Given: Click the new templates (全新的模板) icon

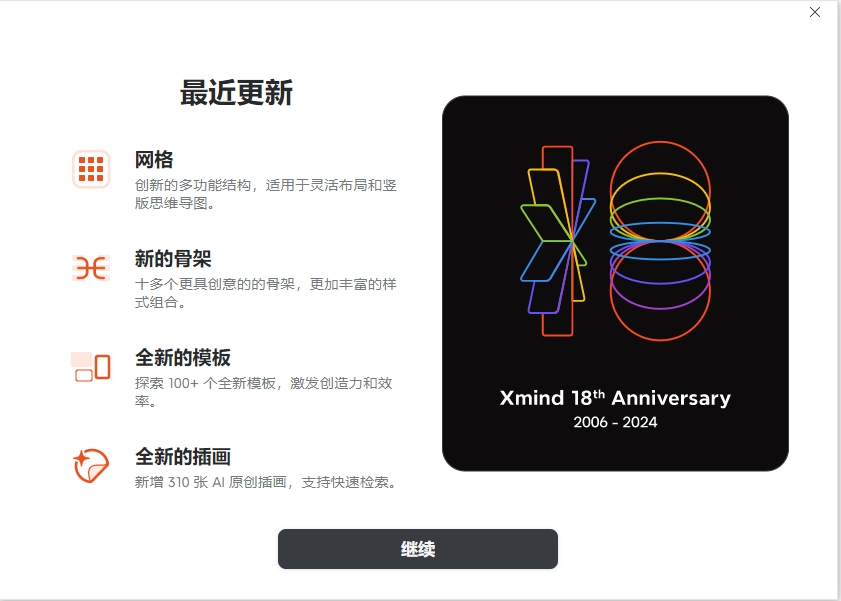Looking at the screenshot, I should [x=91, y=367].
